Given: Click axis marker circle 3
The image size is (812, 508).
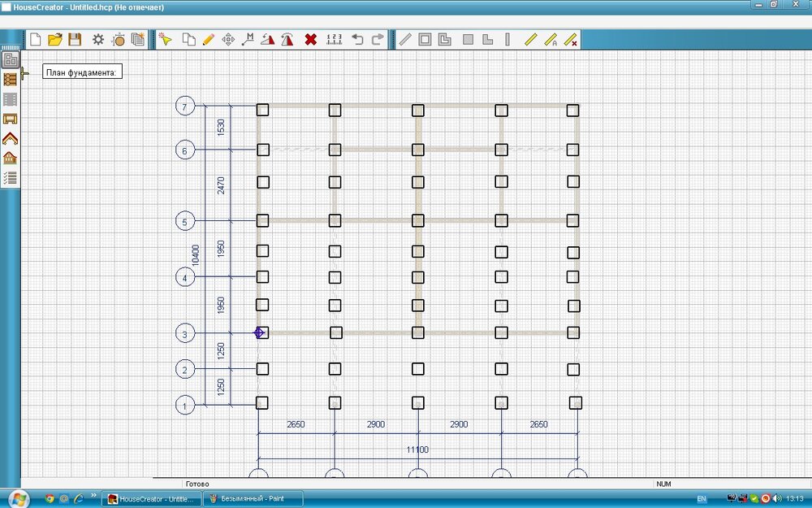Looking at the screenshot, I should click(185, 333).
